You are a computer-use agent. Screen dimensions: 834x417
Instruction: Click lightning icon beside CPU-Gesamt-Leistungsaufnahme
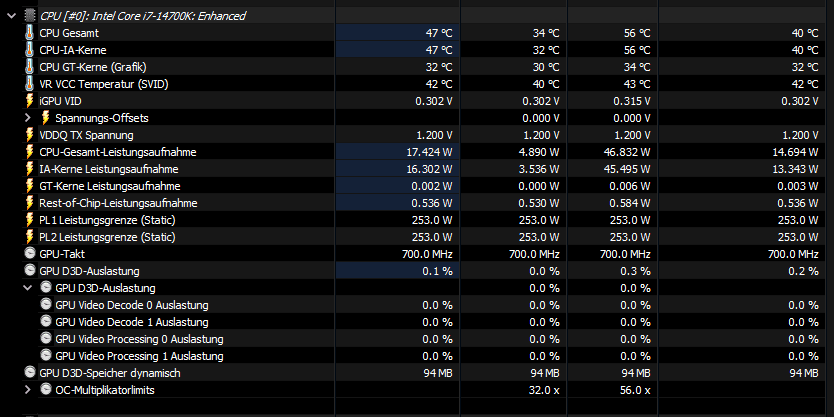[x=29, y=152]
